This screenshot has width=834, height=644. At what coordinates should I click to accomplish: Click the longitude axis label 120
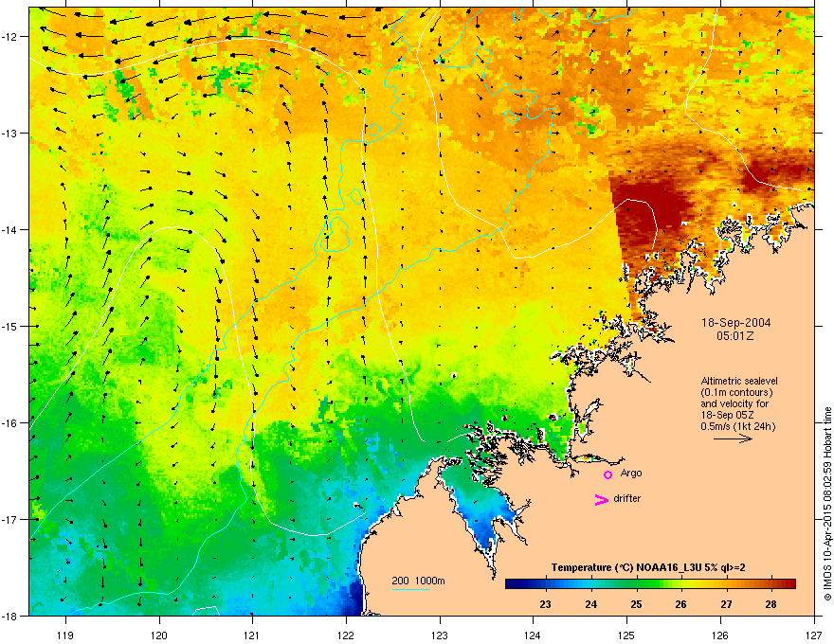(x=159, y=635)
